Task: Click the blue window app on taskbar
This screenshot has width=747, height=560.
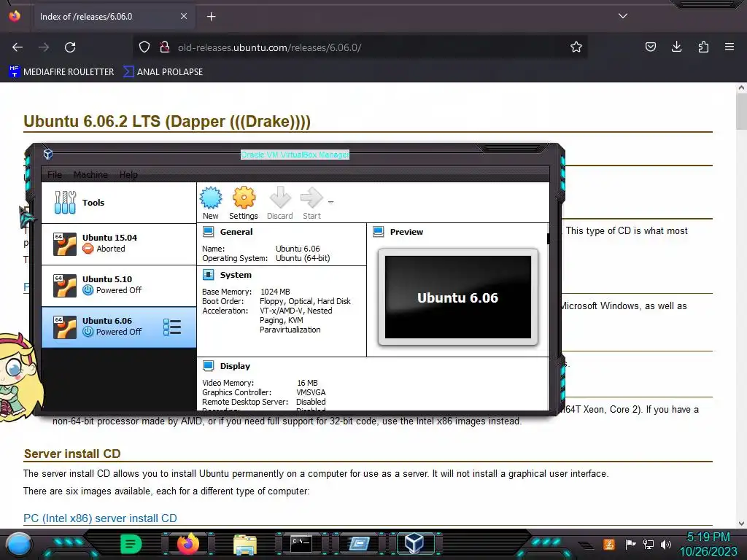Action: click(359, 544)
